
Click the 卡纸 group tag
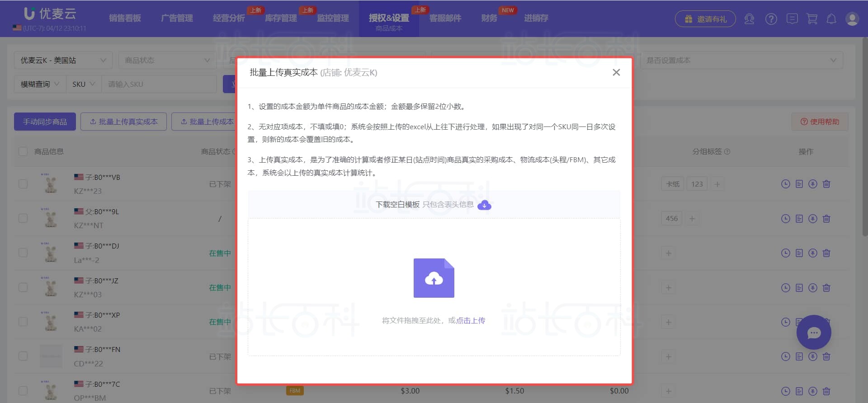pyautogui.click(x=673, y=184)
